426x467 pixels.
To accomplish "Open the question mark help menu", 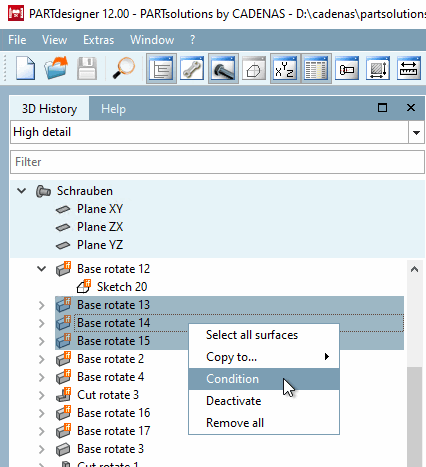I will 193,40.
